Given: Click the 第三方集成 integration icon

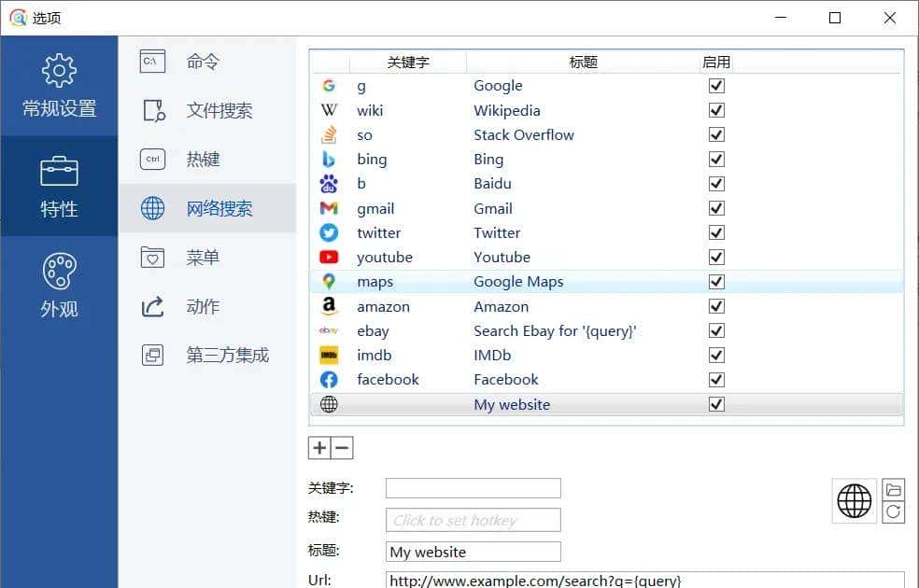Looking at the screenshot, I should [x=151, y=355].
